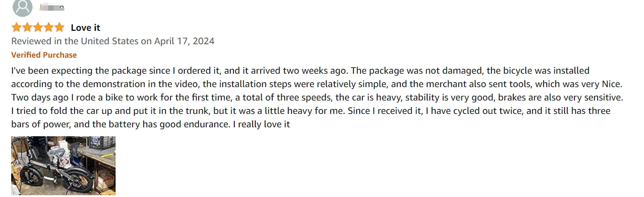Click the fourth rating star

49,28
